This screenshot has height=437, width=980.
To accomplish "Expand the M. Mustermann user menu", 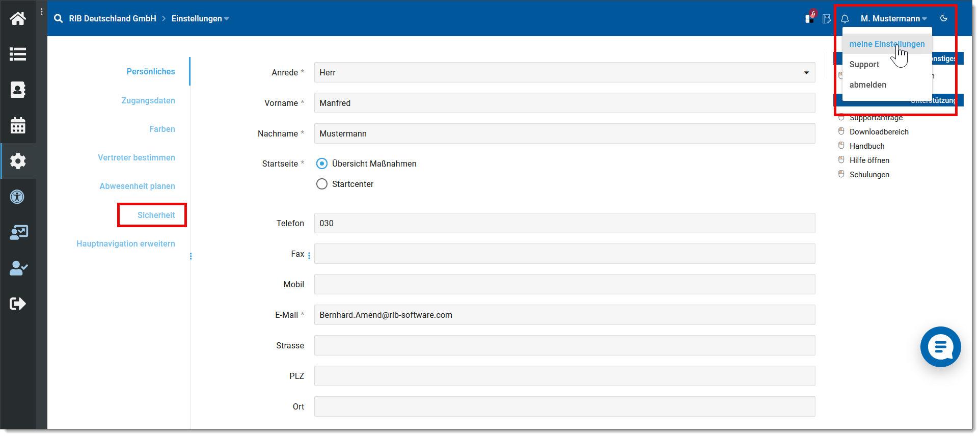I will click(x=893, y=19).
